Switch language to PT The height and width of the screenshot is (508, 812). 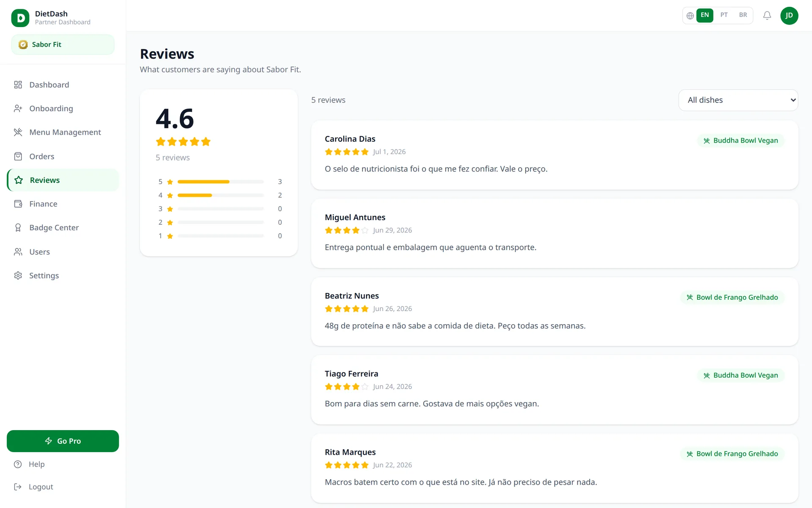click(724, 15)
